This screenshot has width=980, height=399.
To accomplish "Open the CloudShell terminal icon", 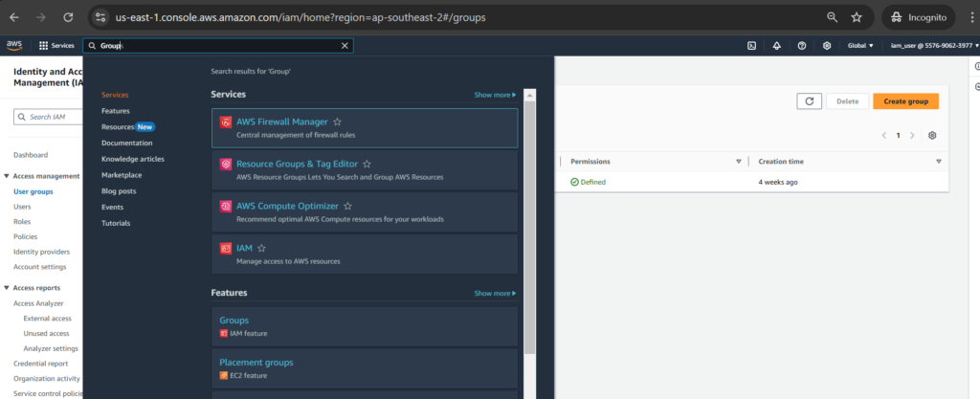I will (751, 46).
